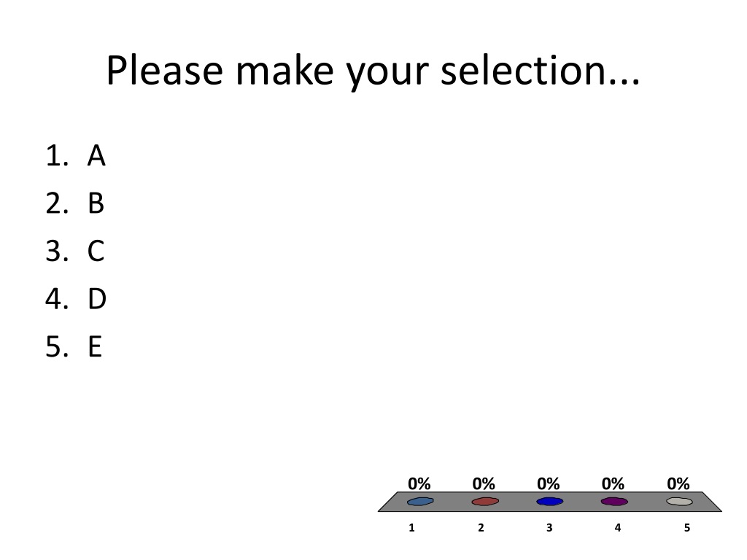Click the 0% label above the steel-blue marker

point(419,484)
